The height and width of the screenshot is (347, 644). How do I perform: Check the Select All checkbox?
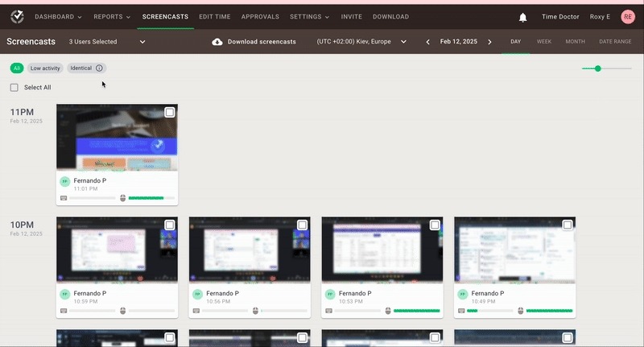(x=14, y=87)
